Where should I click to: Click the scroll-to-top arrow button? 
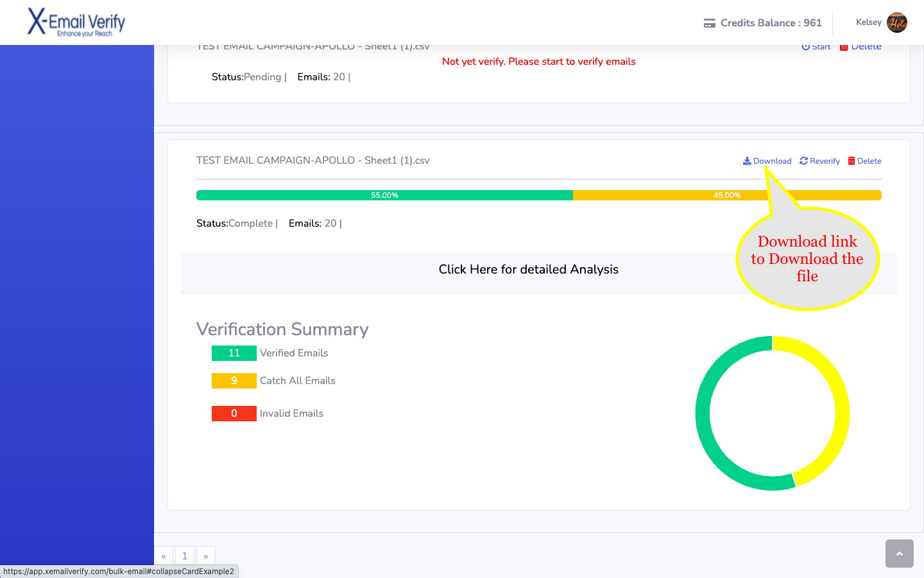pyautogui.click(x=899, y=554)
